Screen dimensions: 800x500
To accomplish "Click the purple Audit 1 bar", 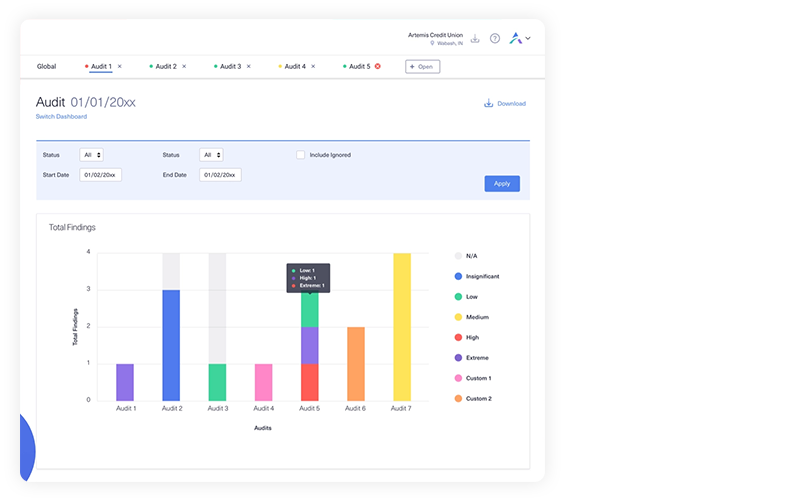I will click(x=125, y=382).
